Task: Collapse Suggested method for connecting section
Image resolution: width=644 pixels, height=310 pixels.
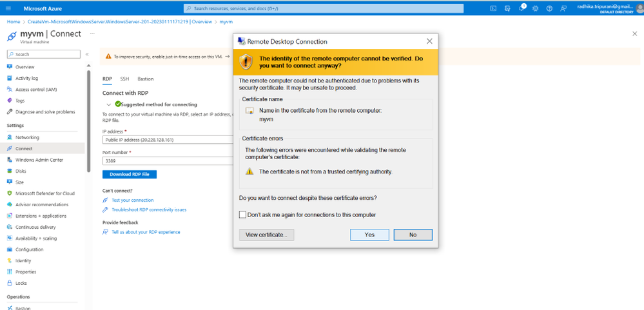Action: click(108, 104)
